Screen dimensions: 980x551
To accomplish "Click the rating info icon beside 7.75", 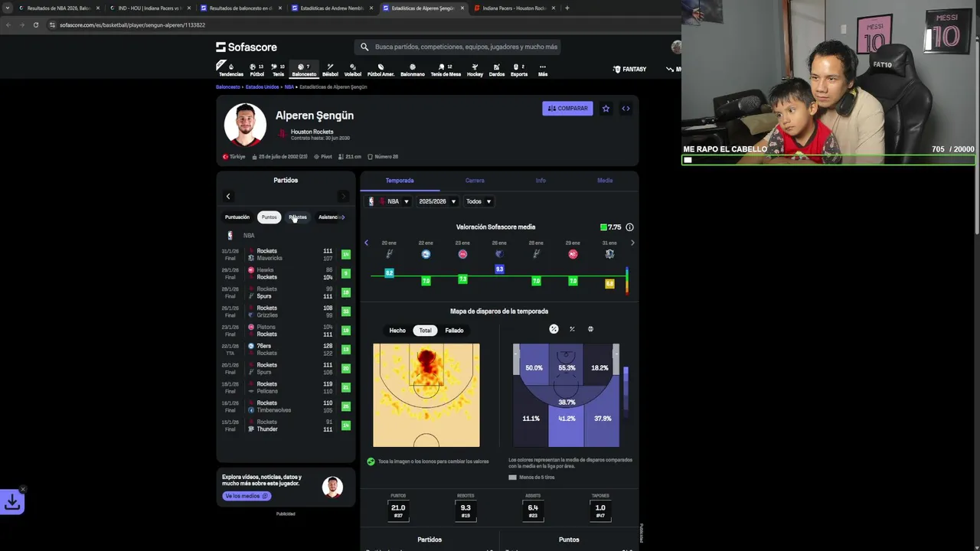I will [x=629, y=227].
